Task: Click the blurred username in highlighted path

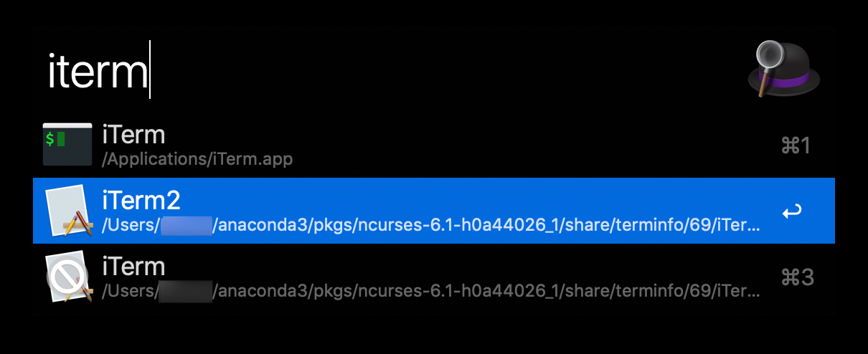Action: pyautogui.click(x=186, y=225)
